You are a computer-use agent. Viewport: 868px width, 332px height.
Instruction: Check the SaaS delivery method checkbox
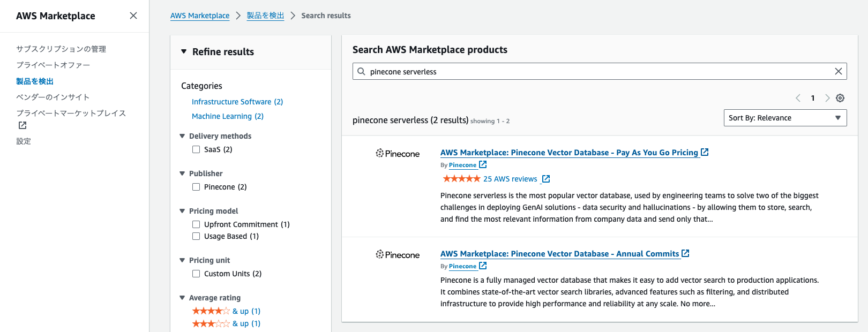coord(196,149)
